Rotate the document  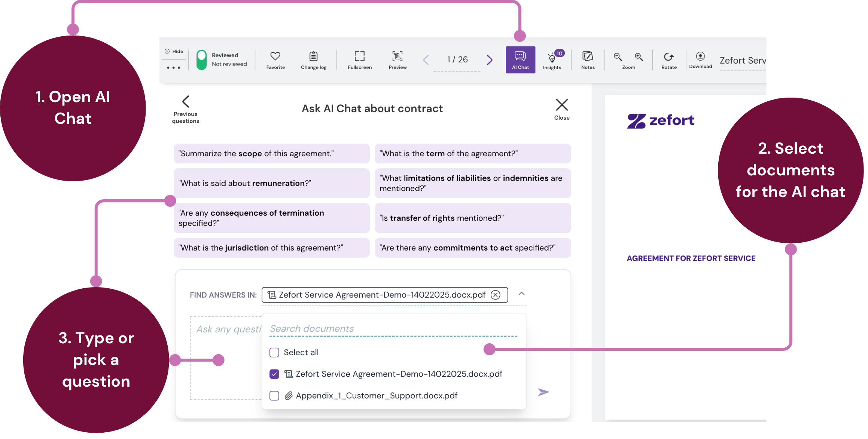(x=669, y=60)
